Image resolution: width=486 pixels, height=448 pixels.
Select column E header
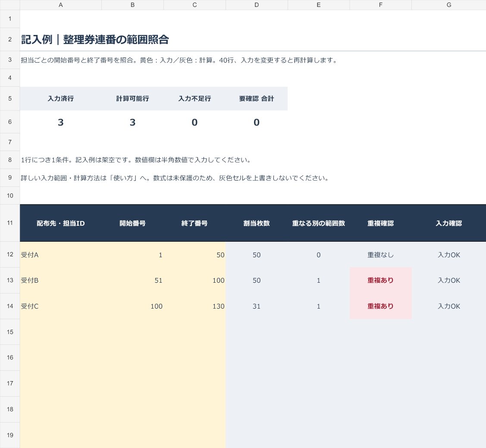coord(319,5)
